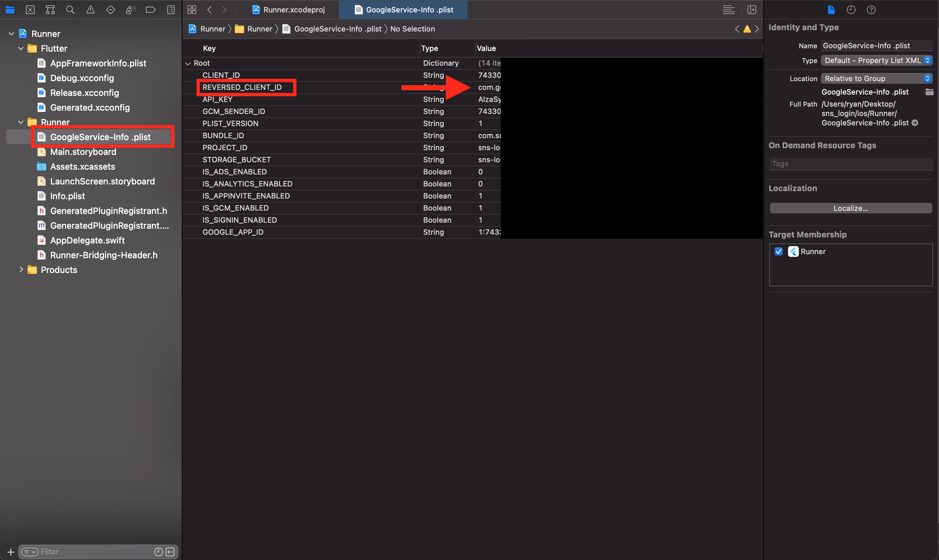Image resolution: width=939 pixels, height=560 pixels.
Task: Click the reveal in Finder folder icon
Action: click(x=929, y=92)
